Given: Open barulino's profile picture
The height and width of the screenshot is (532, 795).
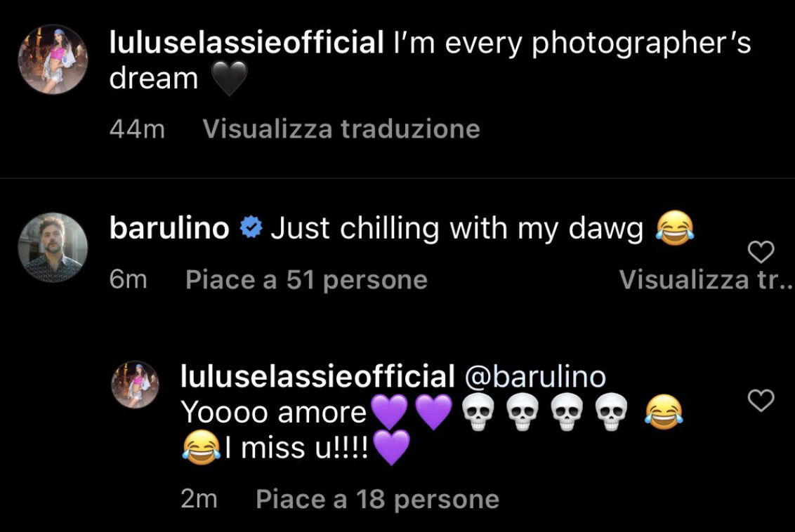Looking at the screenshot, I should (53, 247).
